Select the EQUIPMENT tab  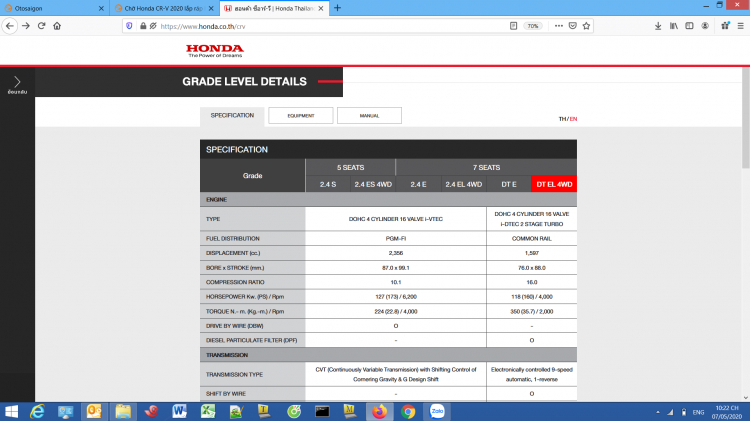coord(300,115)
